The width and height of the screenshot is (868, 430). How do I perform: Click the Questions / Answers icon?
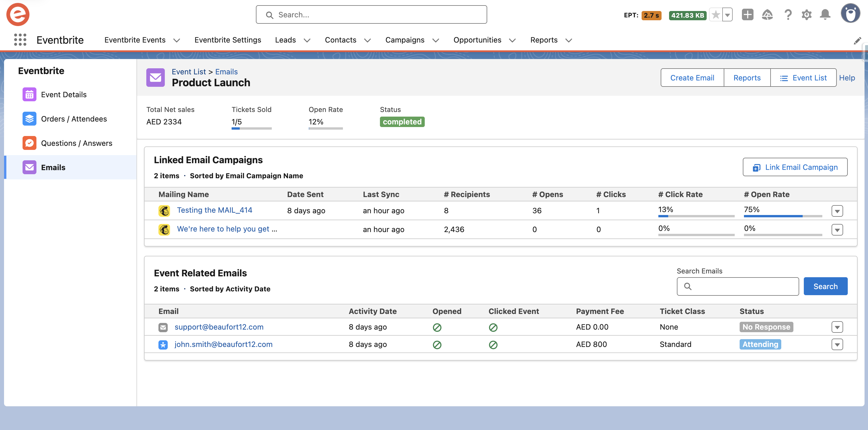(29, 143)
